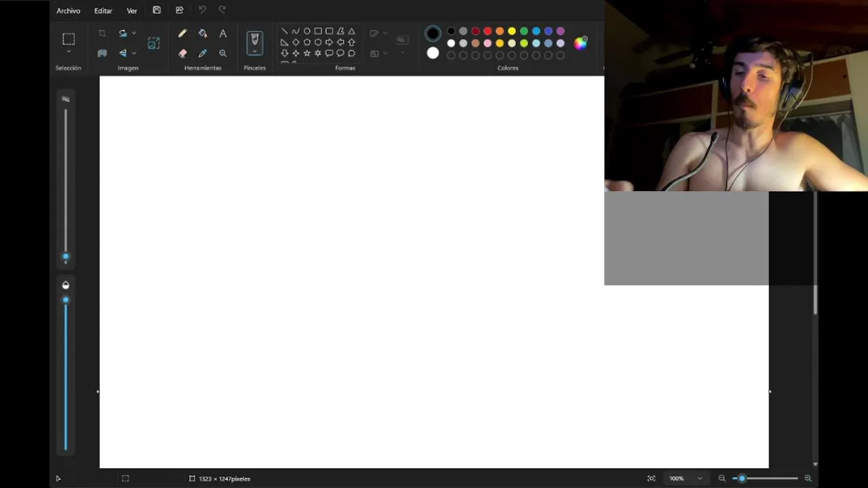This screenshot has height=488, width=868.
Task: Open the Ver menu
Action: 132,11
